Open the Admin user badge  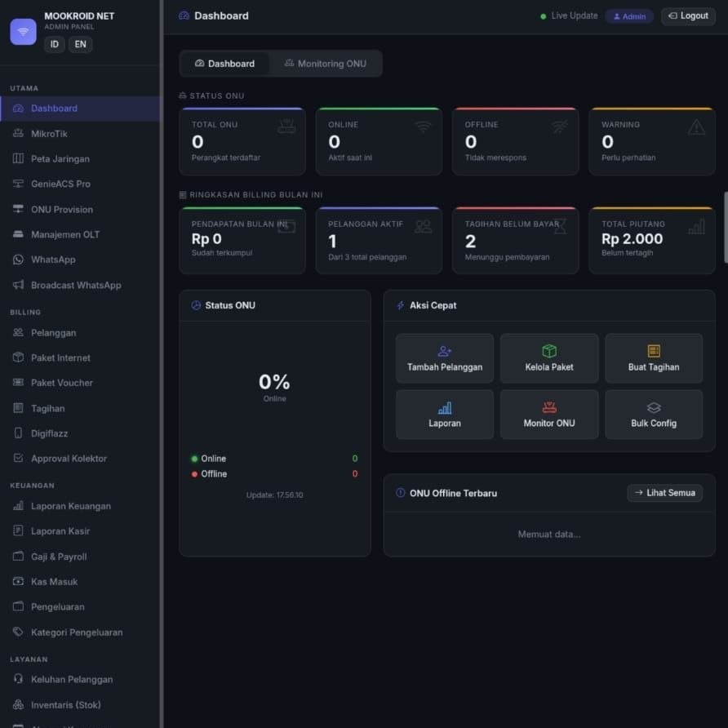629,16
